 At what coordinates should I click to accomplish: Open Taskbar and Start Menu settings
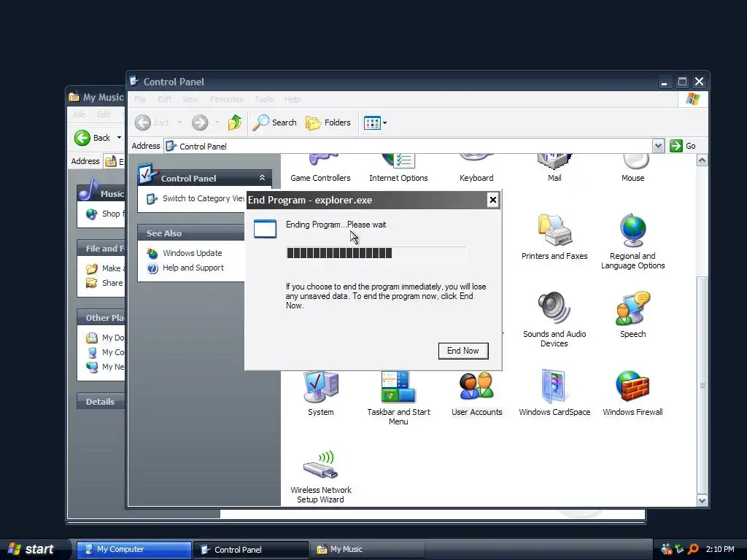[398, 398]
